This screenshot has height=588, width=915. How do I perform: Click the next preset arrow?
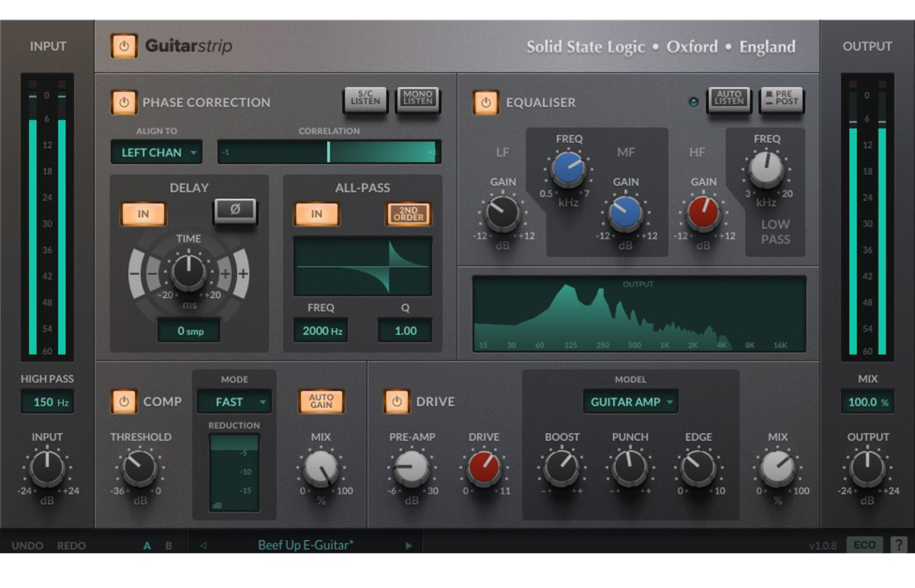pyautogui.click(x=409, y=546)
